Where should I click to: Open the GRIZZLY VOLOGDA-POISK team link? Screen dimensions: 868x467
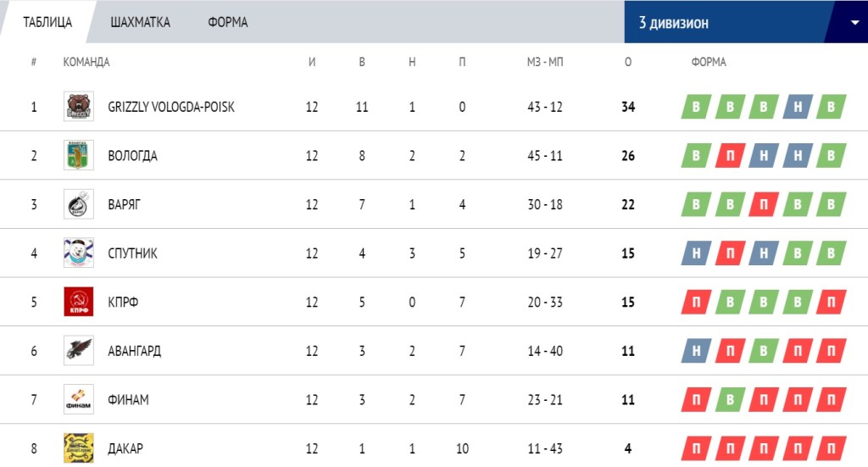[x=171, y=107]
